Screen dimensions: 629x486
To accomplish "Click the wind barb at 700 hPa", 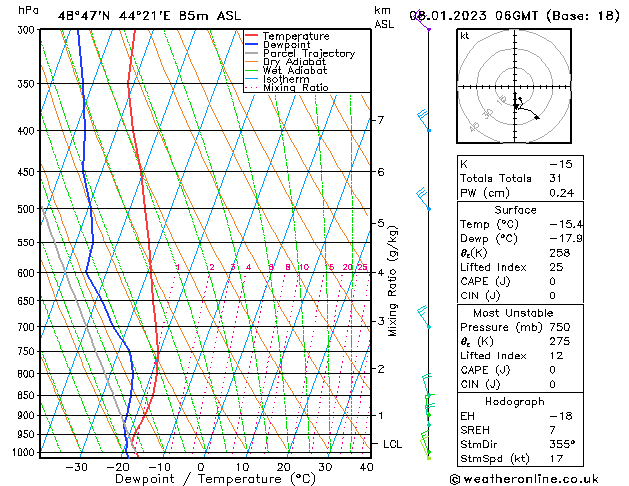I will tap(424, 317).
